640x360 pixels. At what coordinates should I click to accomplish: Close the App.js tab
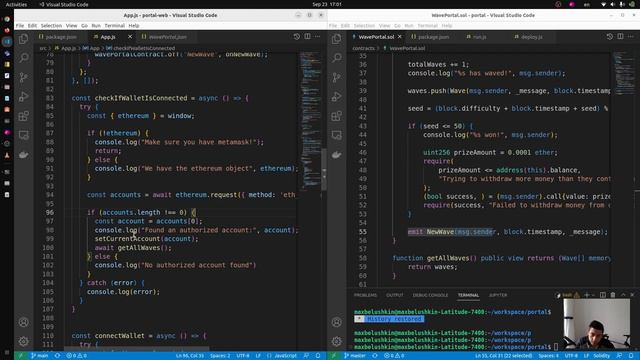click(130, 37)
